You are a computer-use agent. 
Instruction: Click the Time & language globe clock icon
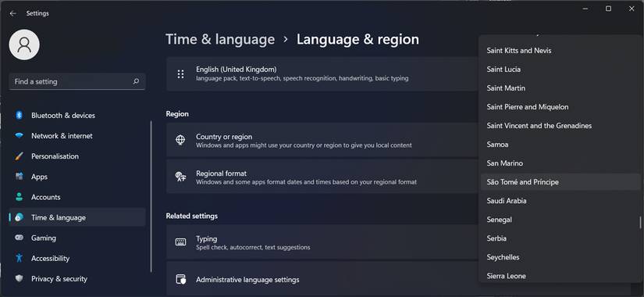(19, 217)
